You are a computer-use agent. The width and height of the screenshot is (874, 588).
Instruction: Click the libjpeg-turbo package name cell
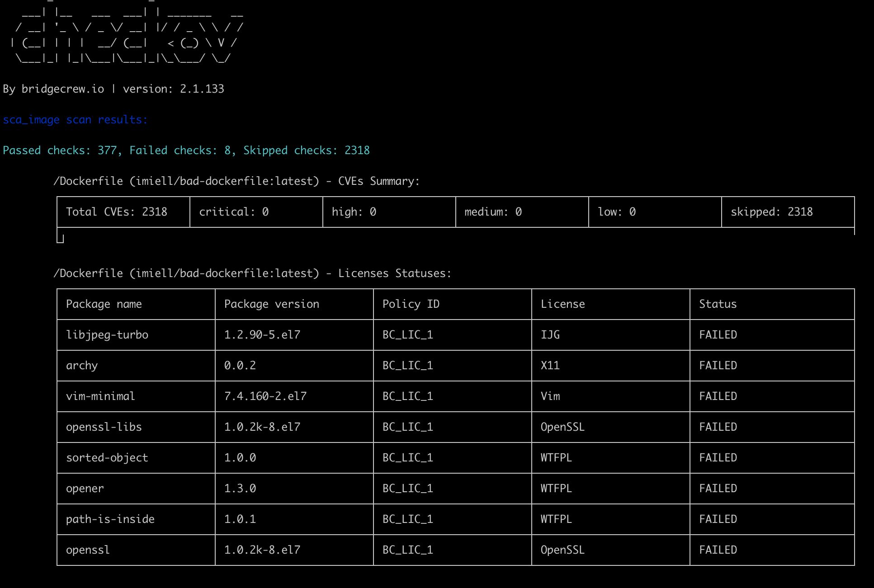[x=107, y=335]
